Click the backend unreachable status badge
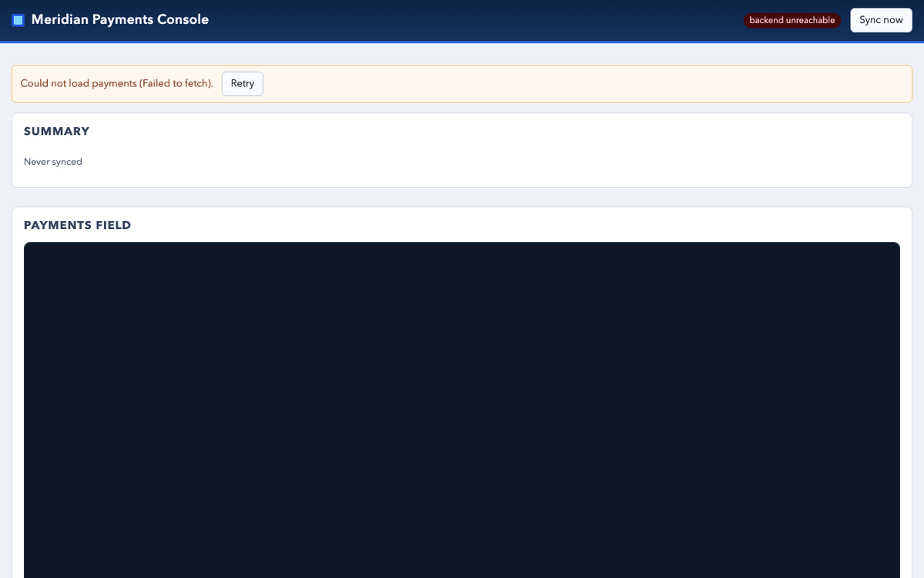924x578 pixels. pos(792,21)
